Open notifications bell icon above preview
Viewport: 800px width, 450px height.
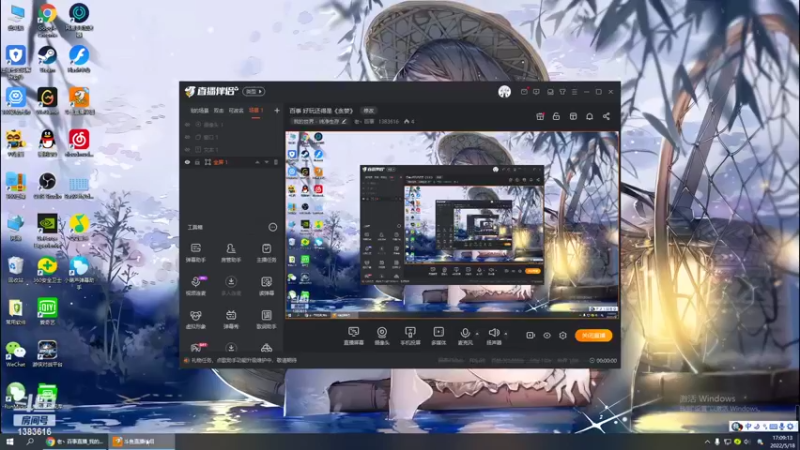589,116
